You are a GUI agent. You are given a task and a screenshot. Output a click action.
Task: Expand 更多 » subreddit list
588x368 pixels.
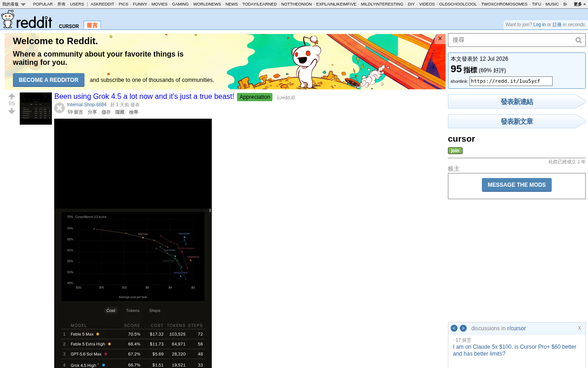580,4
